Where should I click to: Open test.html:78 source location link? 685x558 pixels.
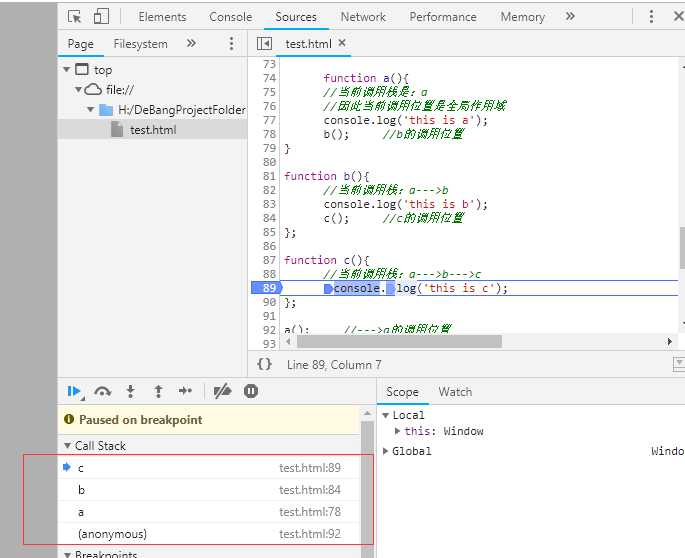310,512
